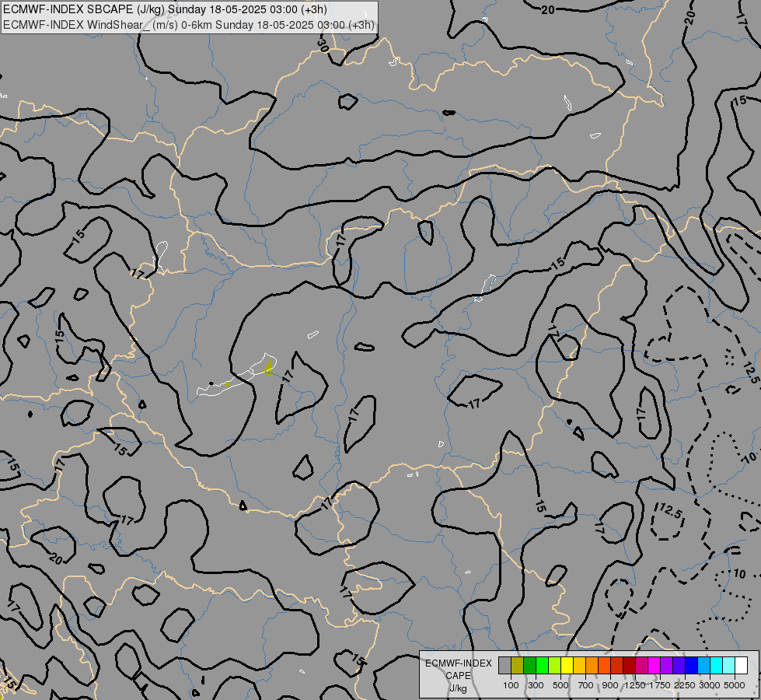Image resolution: width=761 pixels, height=700 pixels.
Task: Click the '900' legend value label
Action: [x=610, y=685]
